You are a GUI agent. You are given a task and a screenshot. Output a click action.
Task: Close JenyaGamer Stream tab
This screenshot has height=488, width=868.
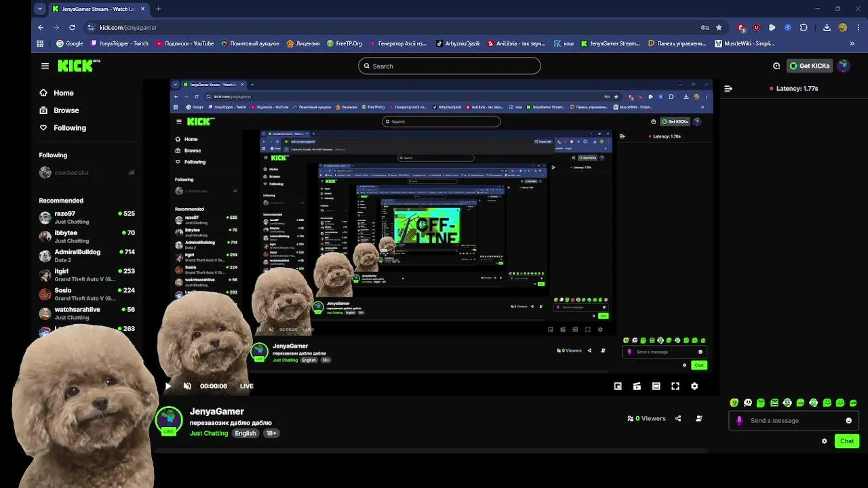[x=142, y=9]
